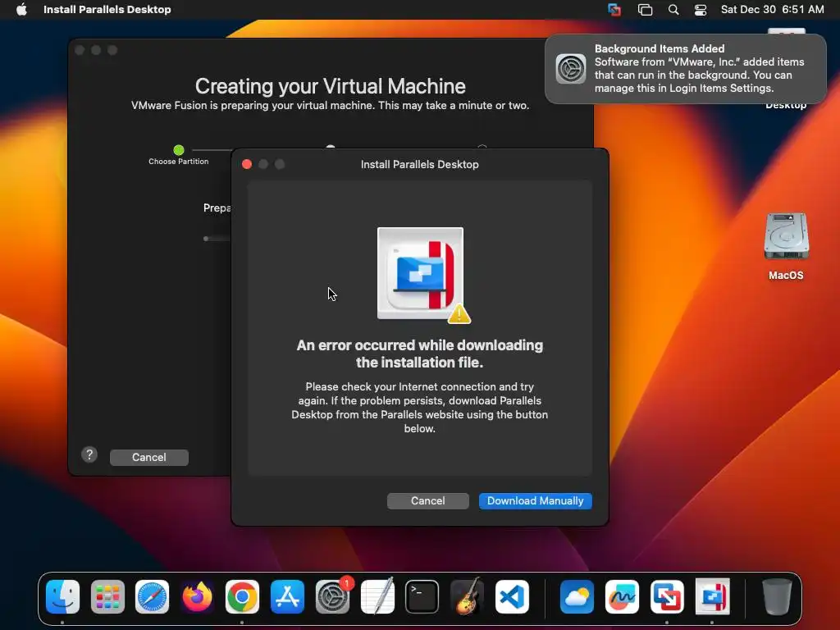Click the date and time in menu bar
The width and height of the screenshot is (840, 630).
[x=773, y=10]
